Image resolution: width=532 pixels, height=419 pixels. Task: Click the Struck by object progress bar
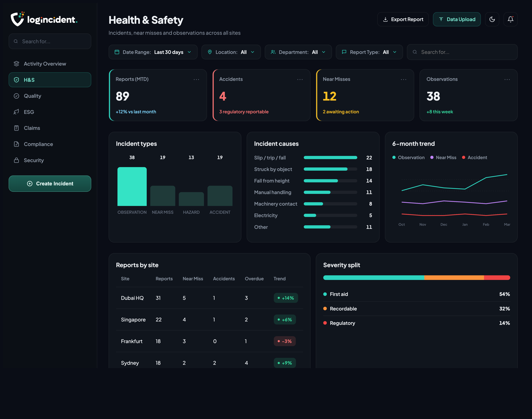tap(331, 169)
